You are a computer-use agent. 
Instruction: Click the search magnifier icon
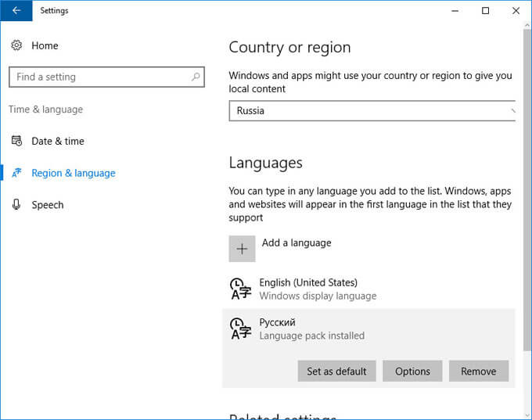point(196,77)
